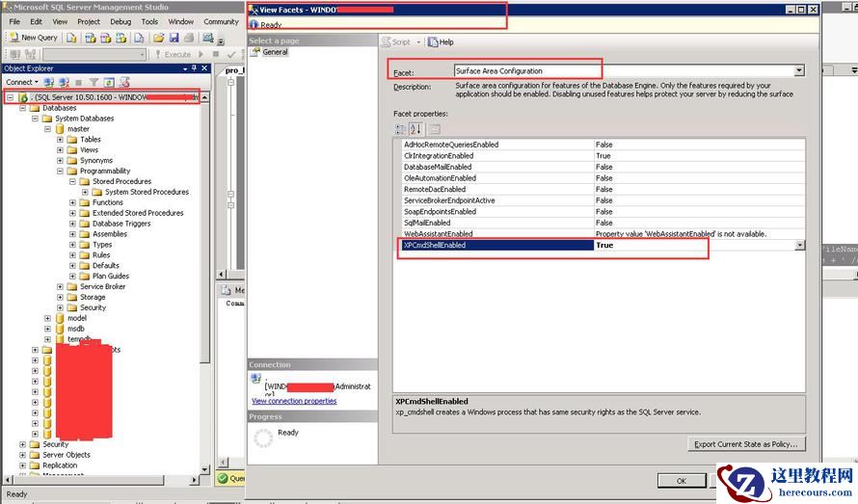Click the Refresh icon in Object Explorer
The height and width of the screenshot is (504, 858).
(109, 82)
